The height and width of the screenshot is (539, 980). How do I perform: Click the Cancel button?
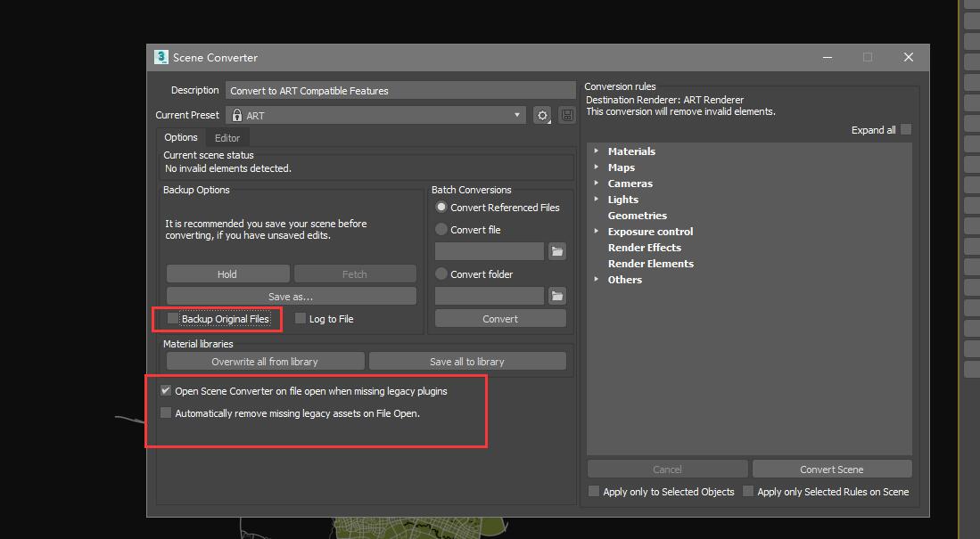point(667,469)
